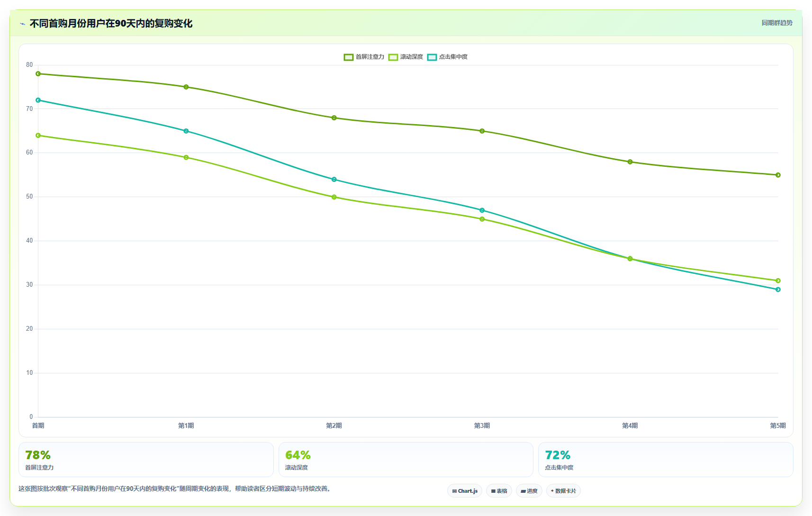The width and height of the screenshot is (812, 516).
Task: Toggle the 首屏注意力 series via its legend label
Action: point(370,57)
